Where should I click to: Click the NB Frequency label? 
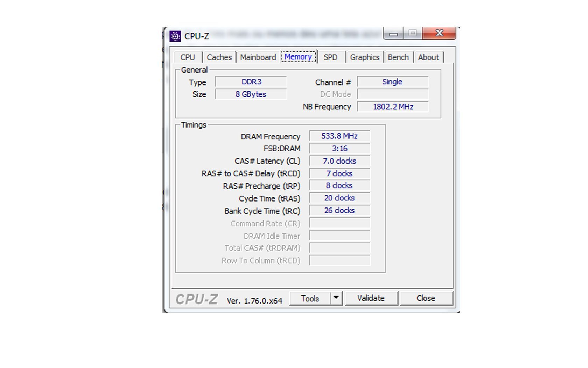click(327, 107)
